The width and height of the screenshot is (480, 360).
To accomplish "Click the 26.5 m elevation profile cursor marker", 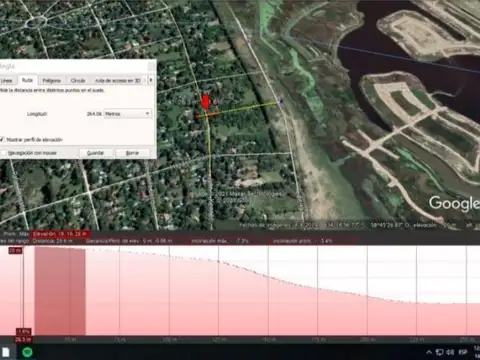I will point(23,340).
